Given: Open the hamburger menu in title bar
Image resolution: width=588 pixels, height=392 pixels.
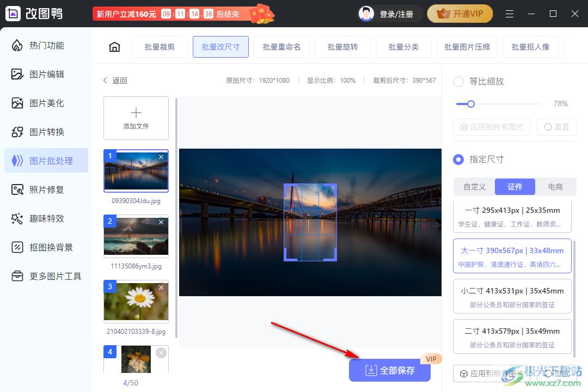Looking at the screenshot, I should pyautogui.click(x=509, y=14).
